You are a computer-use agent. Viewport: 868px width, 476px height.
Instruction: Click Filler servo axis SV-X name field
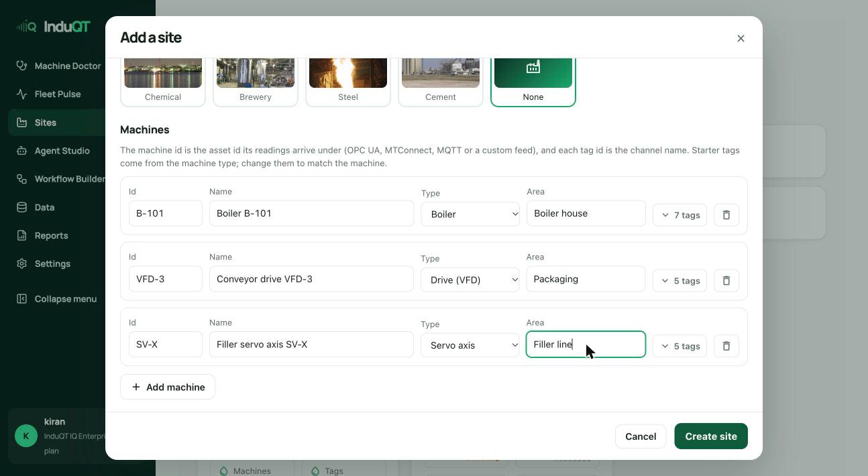(x=311, y=344)
